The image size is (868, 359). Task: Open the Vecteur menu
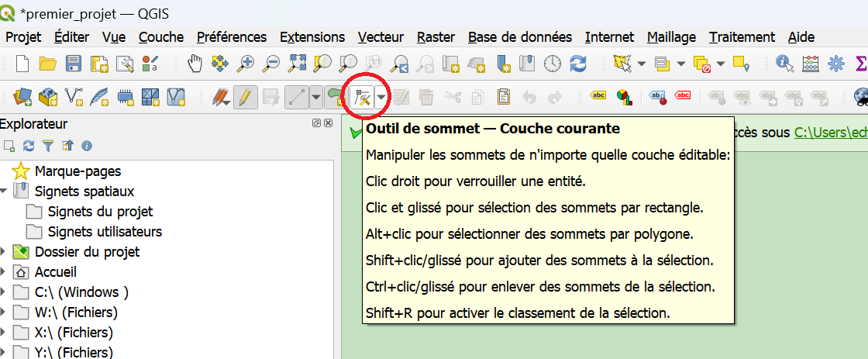click(x=381, y=37)
